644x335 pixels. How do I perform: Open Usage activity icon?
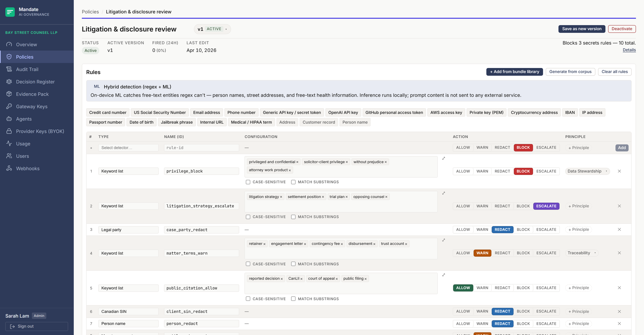tap(9, 144)
